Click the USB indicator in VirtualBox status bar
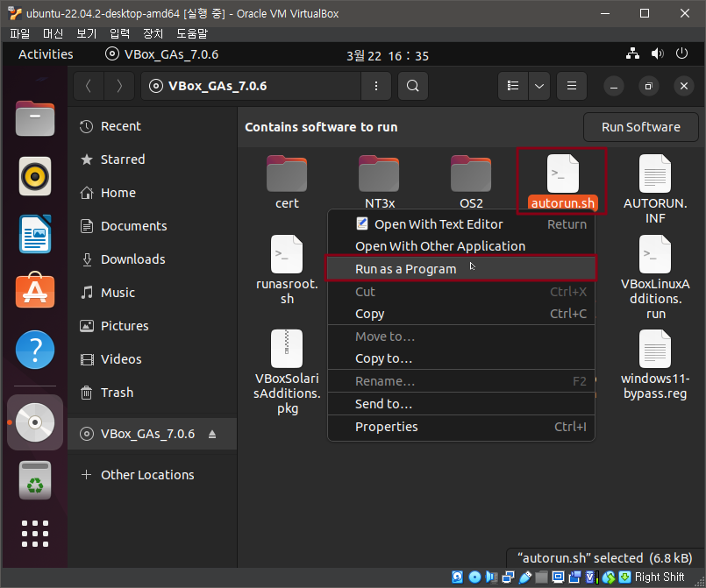The image size is (706, 588). [525, 577]
